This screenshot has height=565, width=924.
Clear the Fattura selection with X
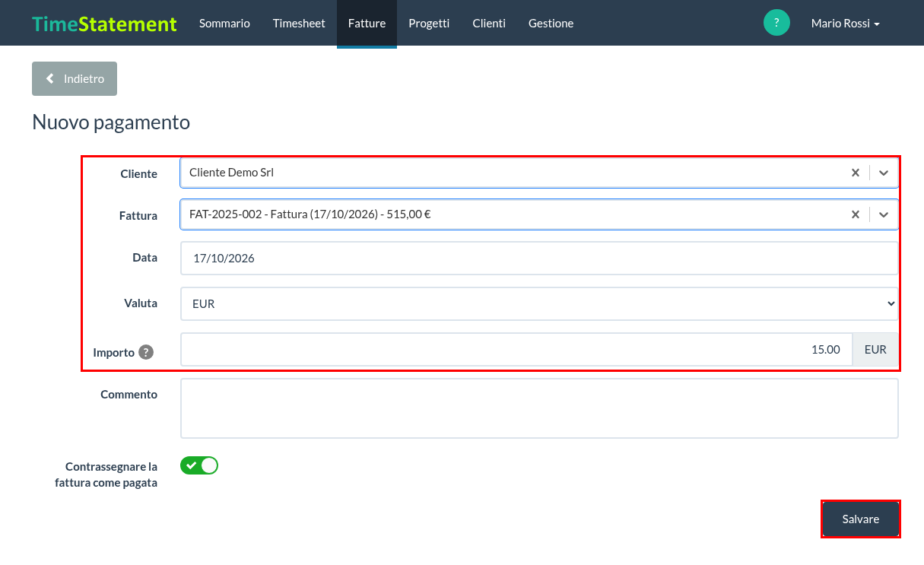point(856,214)
